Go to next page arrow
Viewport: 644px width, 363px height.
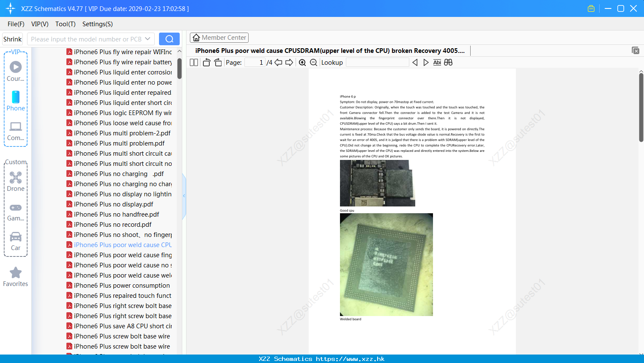pos(289,63)
